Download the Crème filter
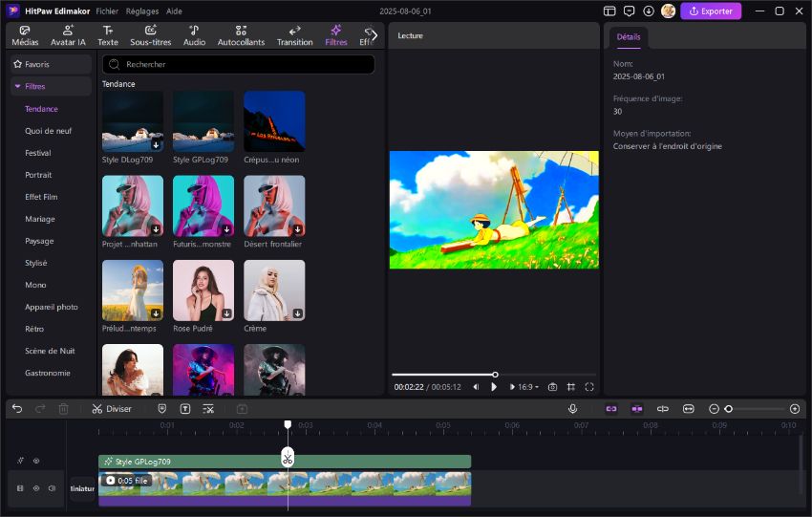812x517 pixels. tap(298, 313)
